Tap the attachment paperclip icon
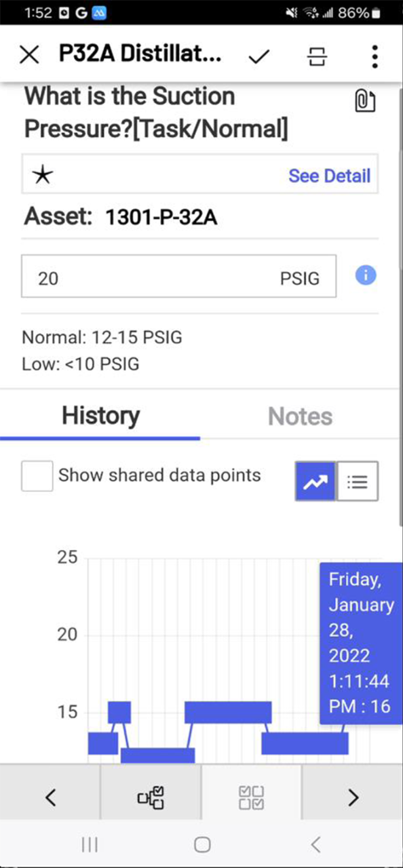 [x=364, y=101]
